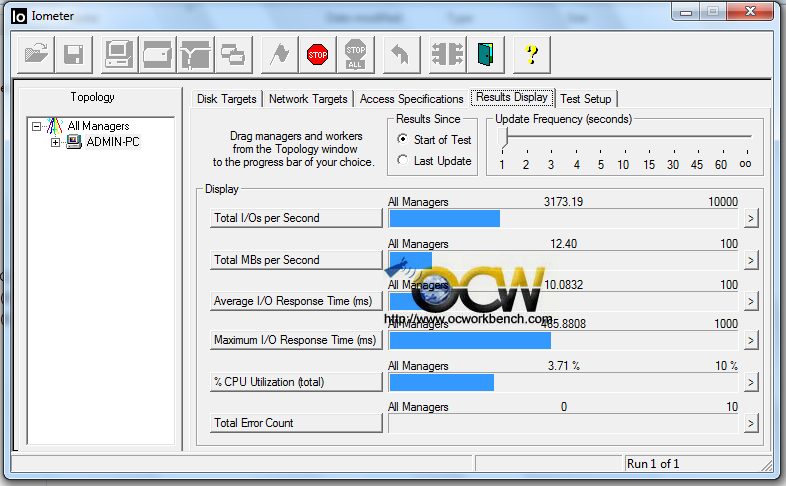Click the 3.71 % CPU value
The height and width of the screenshot is (486, 786).
563,366
